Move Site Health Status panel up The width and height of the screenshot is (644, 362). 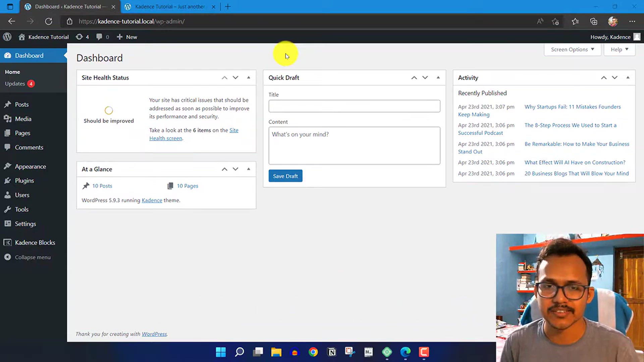[224, 78]
